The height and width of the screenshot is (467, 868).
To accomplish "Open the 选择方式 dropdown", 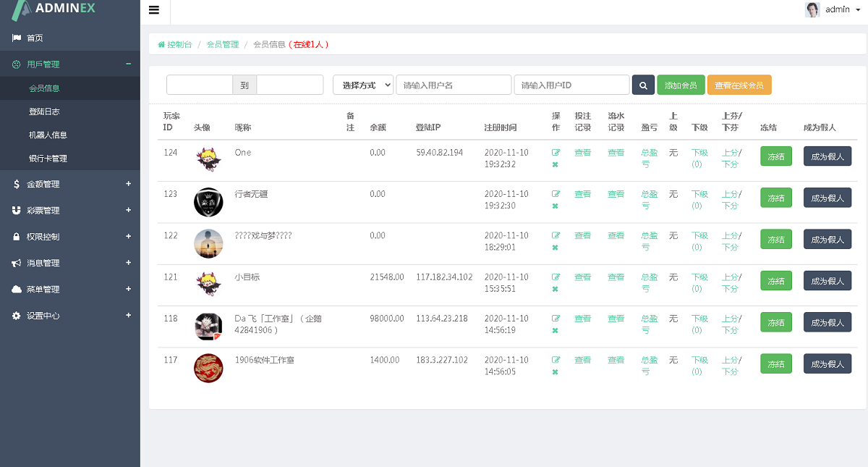I will pos(362,85).
